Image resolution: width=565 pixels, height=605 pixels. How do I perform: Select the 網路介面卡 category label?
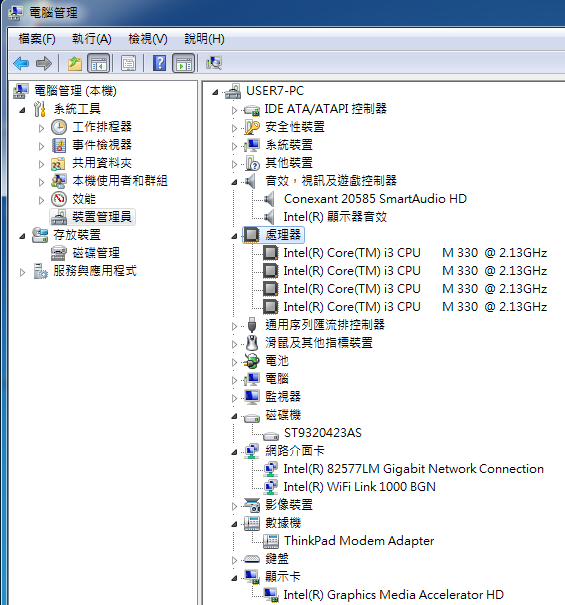pos(295,451)
